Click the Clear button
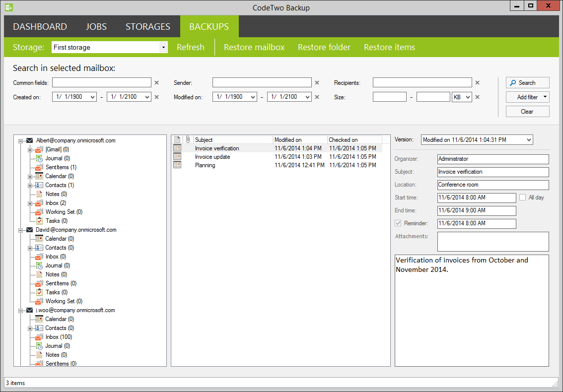 527,111
